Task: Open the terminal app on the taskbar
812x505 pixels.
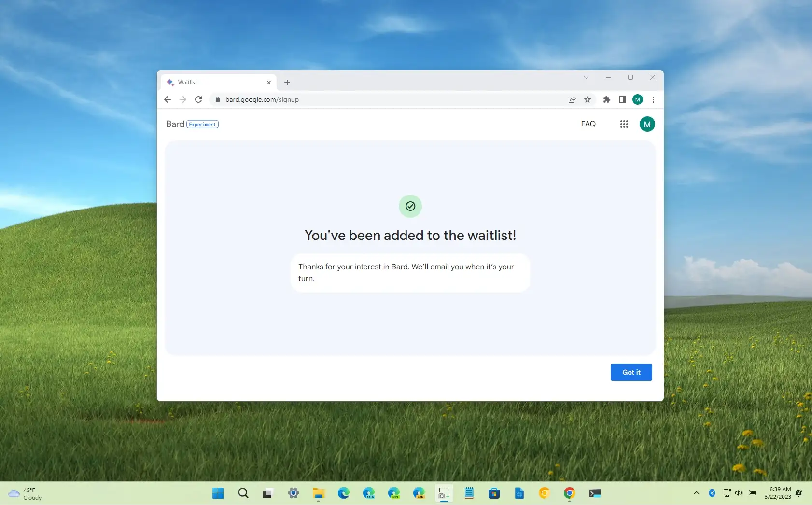Action: 595,493
